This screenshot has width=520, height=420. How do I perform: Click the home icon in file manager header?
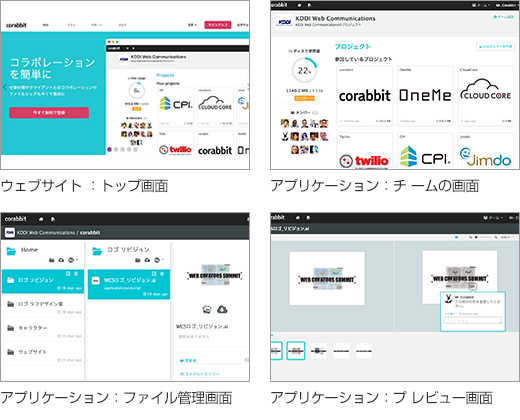41,219
